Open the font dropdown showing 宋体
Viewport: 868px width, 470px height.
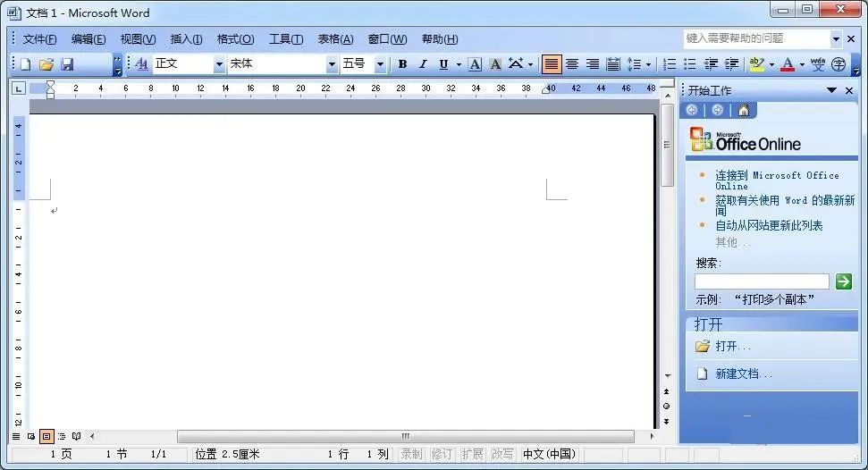[332, 64]
